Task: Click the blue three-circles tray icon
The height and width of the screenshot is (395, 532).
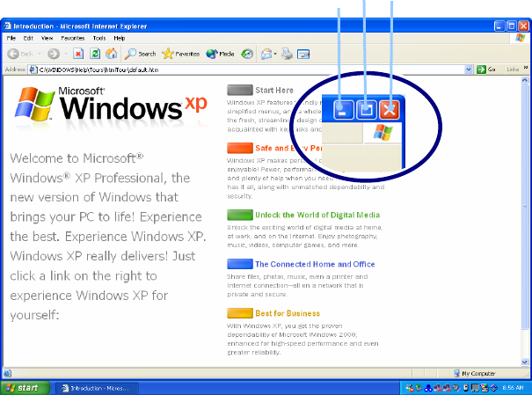Action: pyautogui.click(x=428, y=388)
